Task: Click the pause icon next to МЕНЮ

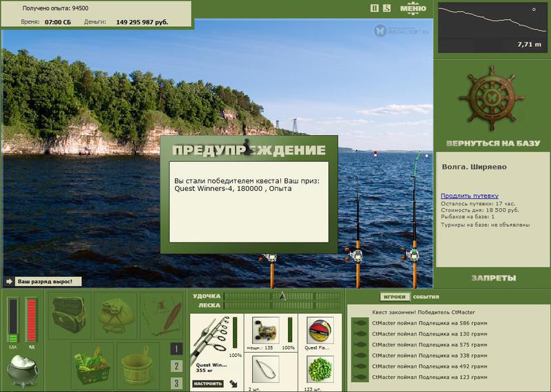Action: [374, 8]
